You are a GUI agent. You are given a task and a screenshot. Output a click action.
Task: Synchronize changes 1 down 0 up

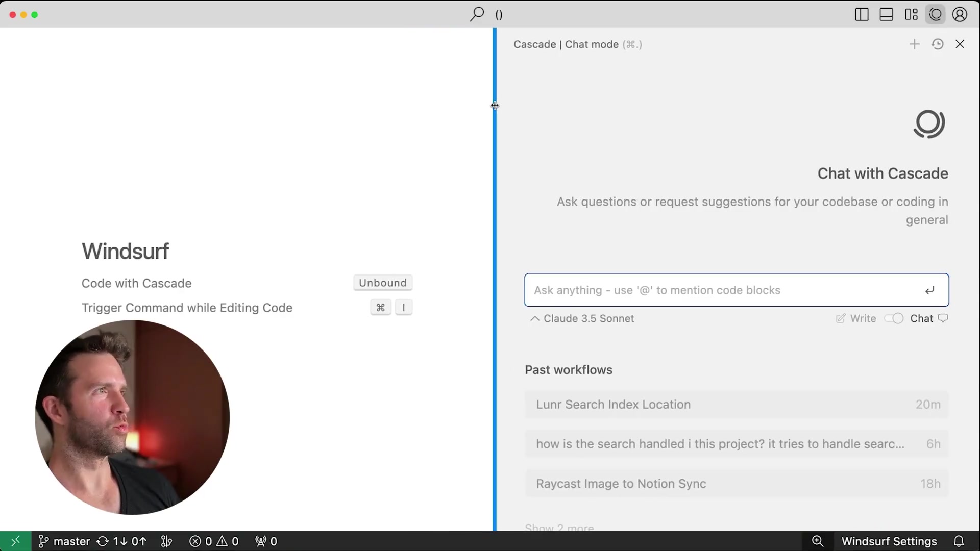point(122,541)
